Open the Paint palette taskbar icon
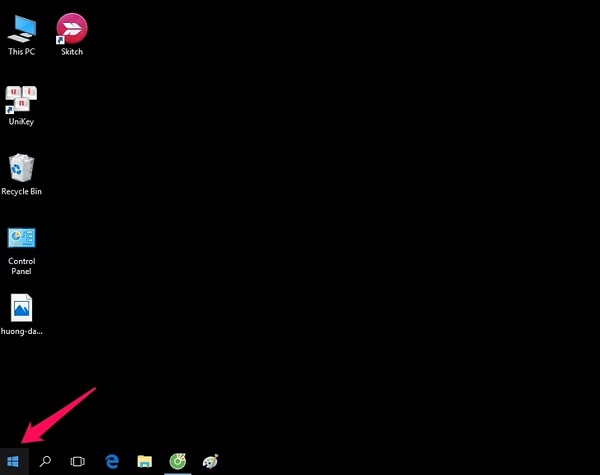 pyautogui.click(x=210, y=461)
